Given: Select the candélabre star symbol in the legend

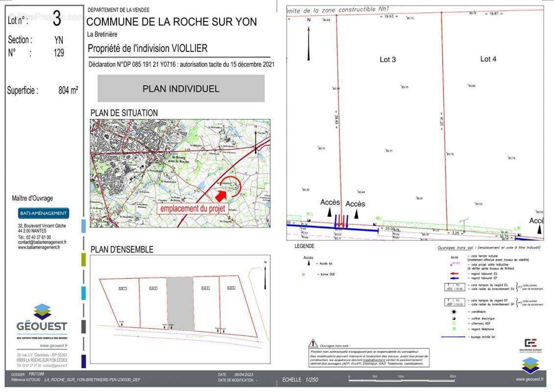Looking at the screenshot, I should point(454,312).
